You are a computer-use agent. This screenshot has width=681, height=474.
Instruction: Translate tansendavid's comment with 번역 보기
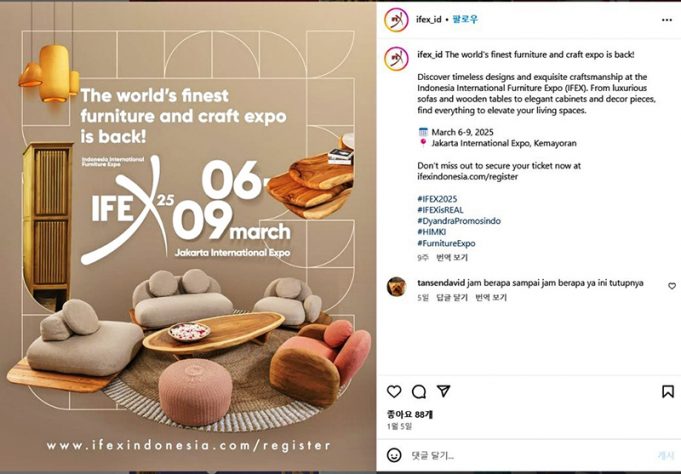[491, 297]
